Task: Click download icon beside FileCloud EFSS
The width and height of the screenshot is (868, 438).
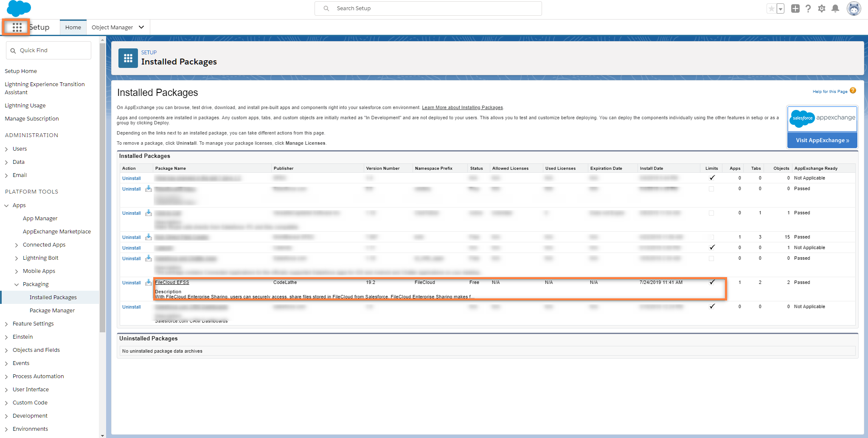Action: click(x=149, y=282)
